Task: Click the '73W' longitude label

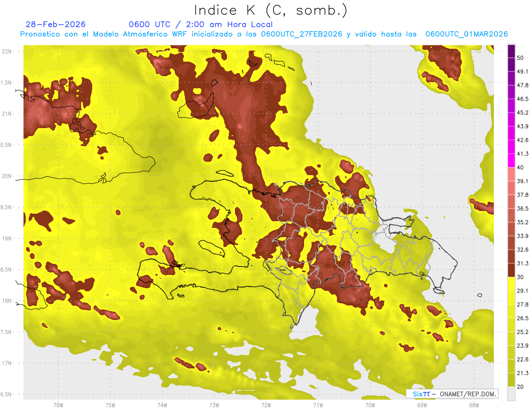Action: click(214, 405)
